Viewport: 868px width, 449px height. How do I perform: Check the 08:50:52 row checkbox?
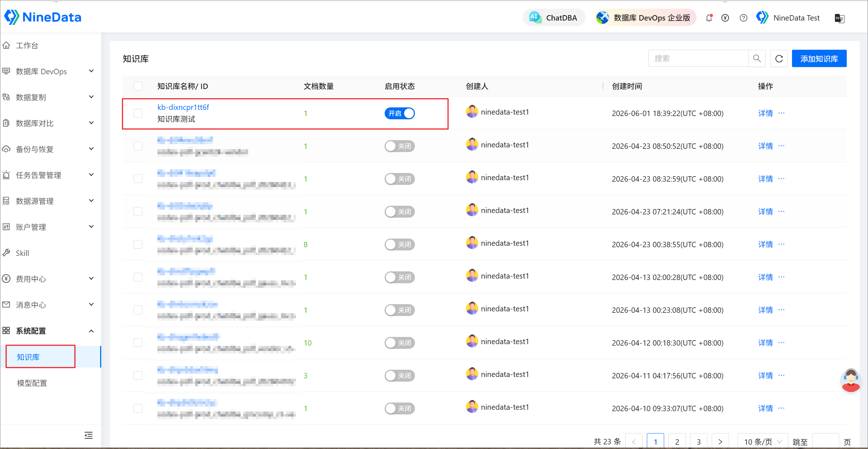tap(138, 146)
